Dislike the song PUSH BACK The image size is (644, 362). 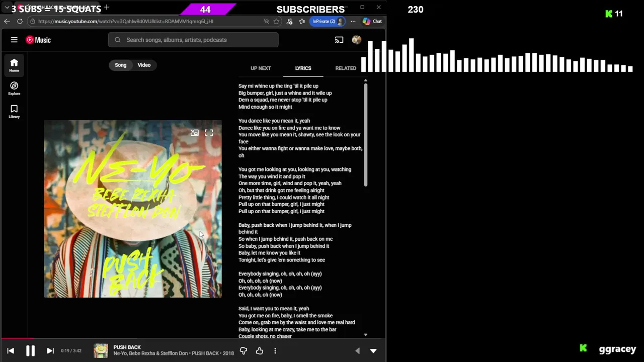pos(244,351)
